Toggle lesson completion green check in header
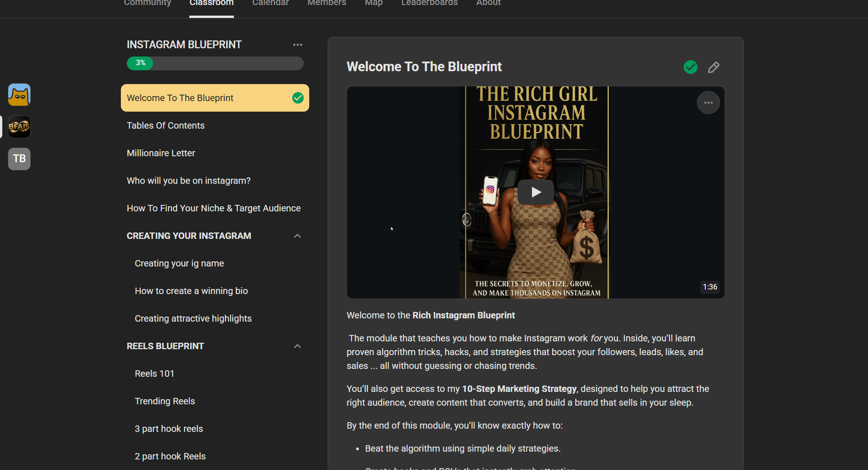This screenshot has height=470, width=868. pyautogui.click(x=691, y=67)
